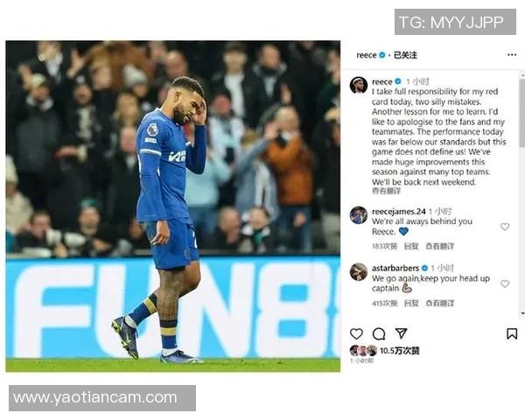The height and width of the screenshot is (420, 525).
Task: Share the post via paper plane icon
Action: click(x=401, y=332)
